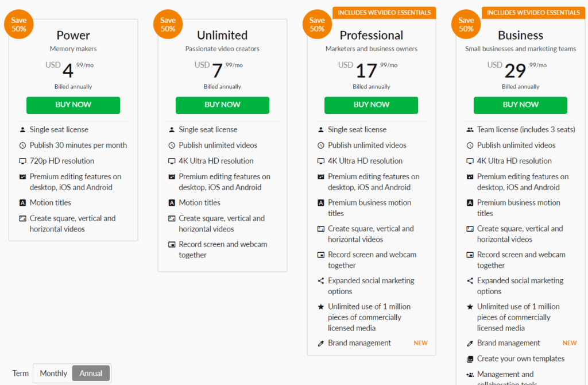
Task: Click BUY NOW for the Business plan
Action: coord(520,105)
